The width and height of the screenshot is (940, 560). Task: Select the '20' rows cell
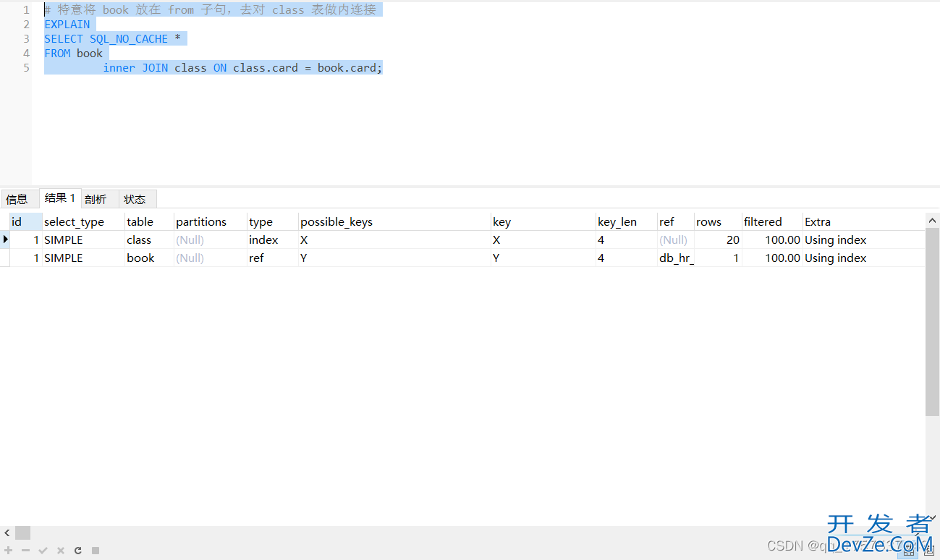(x=718, y=239)
